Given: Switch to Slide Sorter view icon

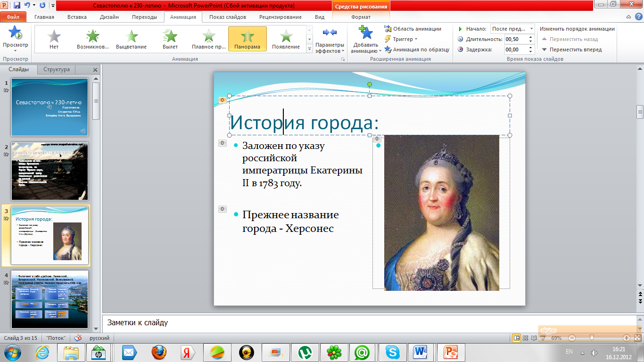Looking at the screenshot, I should pos(526,338).
